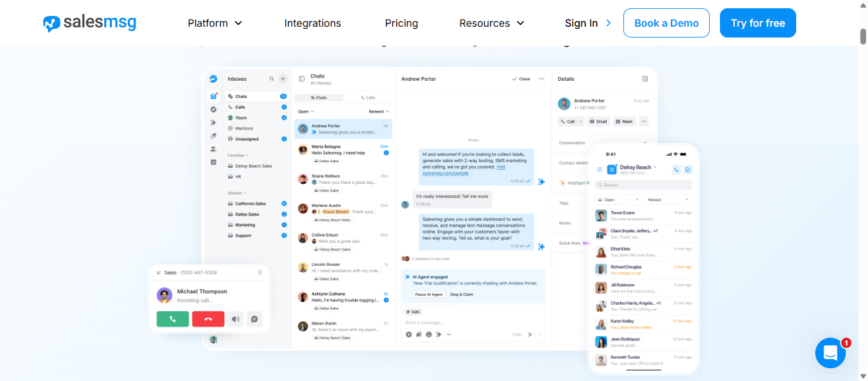Click Close in the Andrew Porter chat header
The height and width of the screenshot is (381, 868).
521,79
